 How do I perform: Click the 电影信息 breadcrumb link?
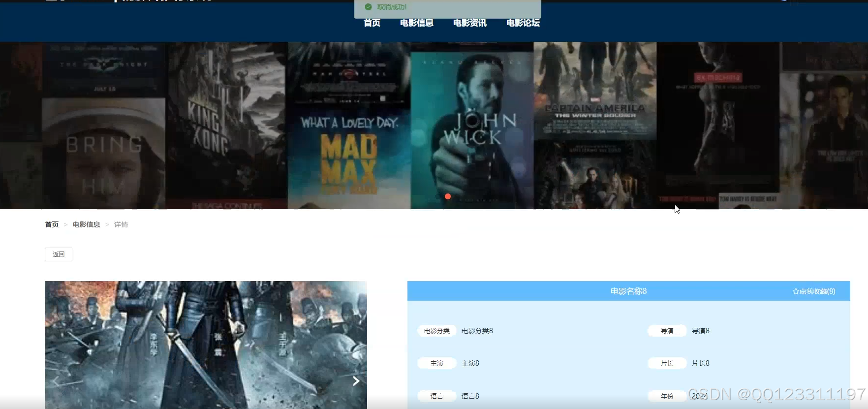point(86,224)
